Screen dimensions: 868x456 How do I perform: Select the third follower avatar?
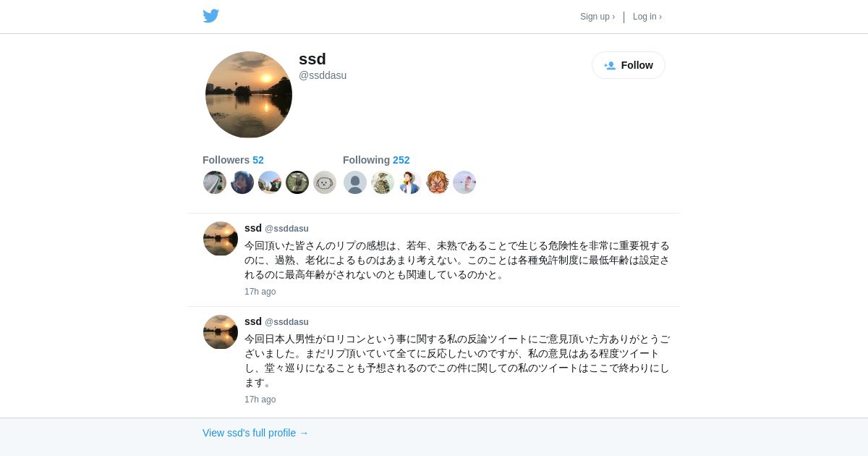click(x=270, y=182)
